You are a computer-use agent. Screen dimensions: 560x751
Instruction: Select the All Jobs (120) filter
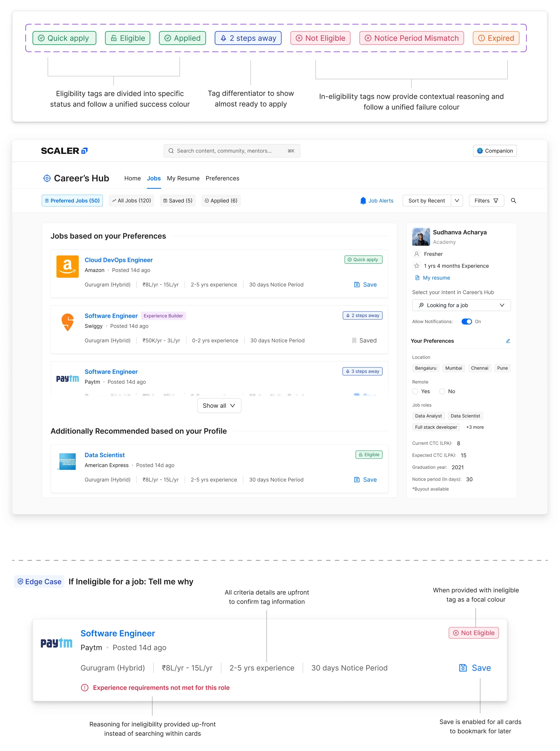coord(132,201)
